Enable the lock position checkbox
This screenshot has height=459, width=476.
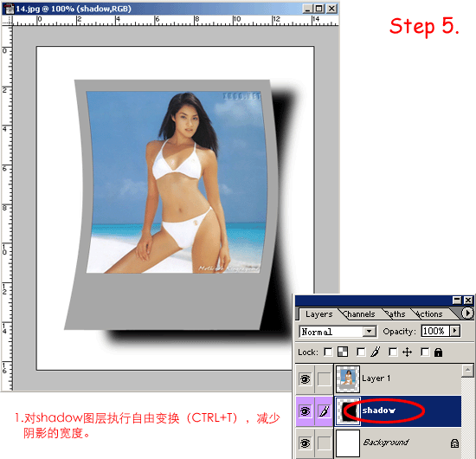click(x=393, y=352)
